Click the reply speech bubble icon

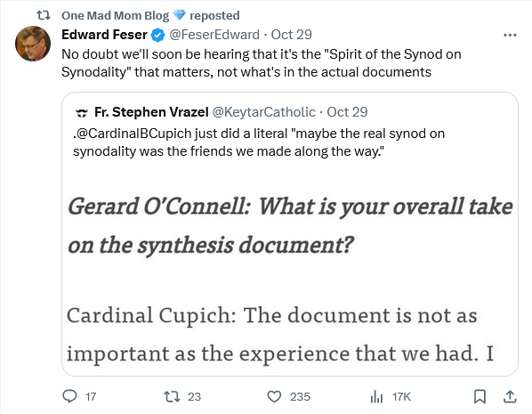point(70,396)
